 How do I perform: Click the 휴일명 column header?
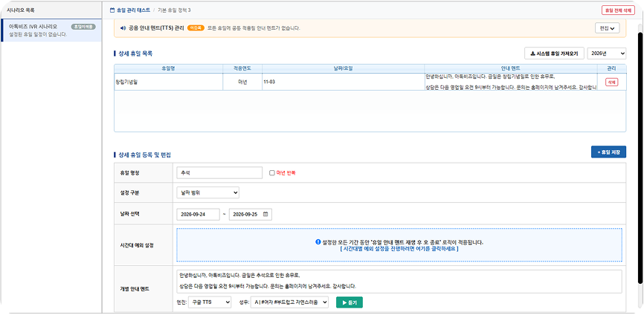(168, 68)
